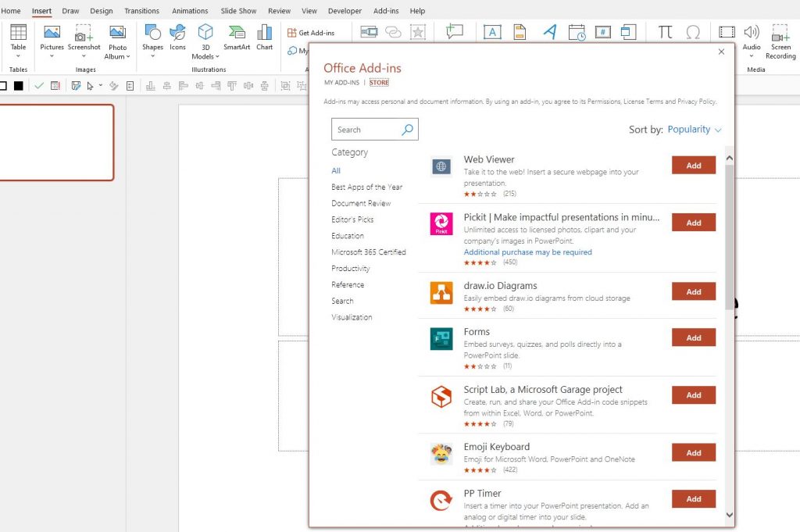Image resolution: width=800 pixels, height=532 pixels.
Task: Click the selection arrow pointer tool
Action: 91,86
